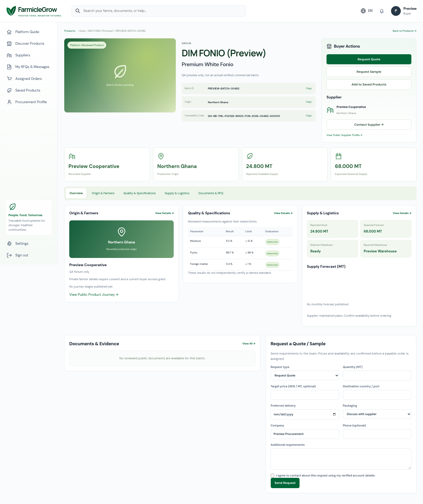423x504 pixels.
Task: Click Production Origin map pin icon
Action: pyautogui.click(x=161, y=156)
